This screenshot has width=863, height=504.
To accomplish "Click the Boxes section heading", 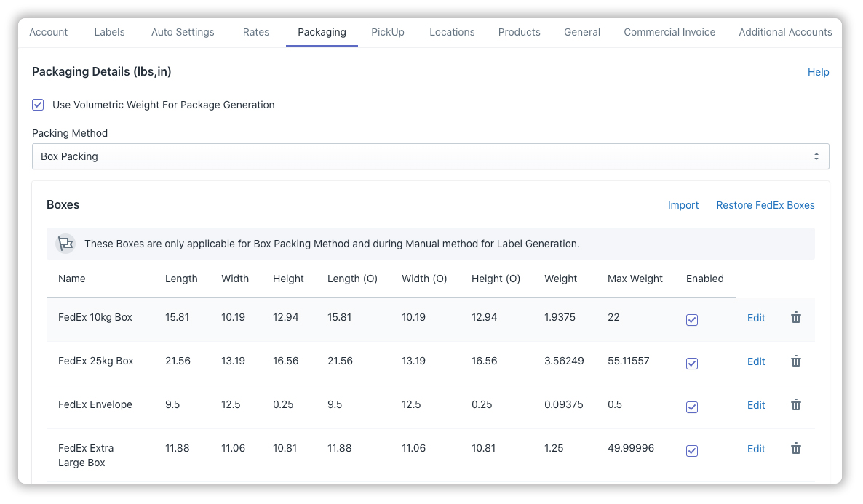I will (63, 204).
